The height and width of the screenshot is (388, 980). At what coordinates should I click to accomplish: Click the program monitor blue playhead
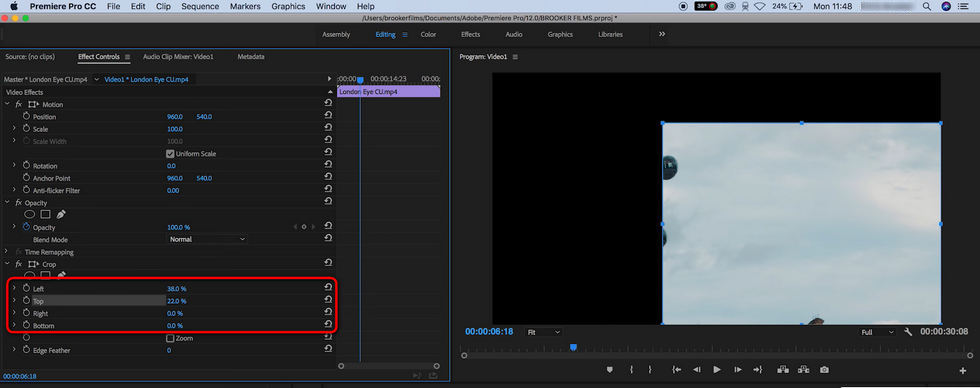click(573, 347)
